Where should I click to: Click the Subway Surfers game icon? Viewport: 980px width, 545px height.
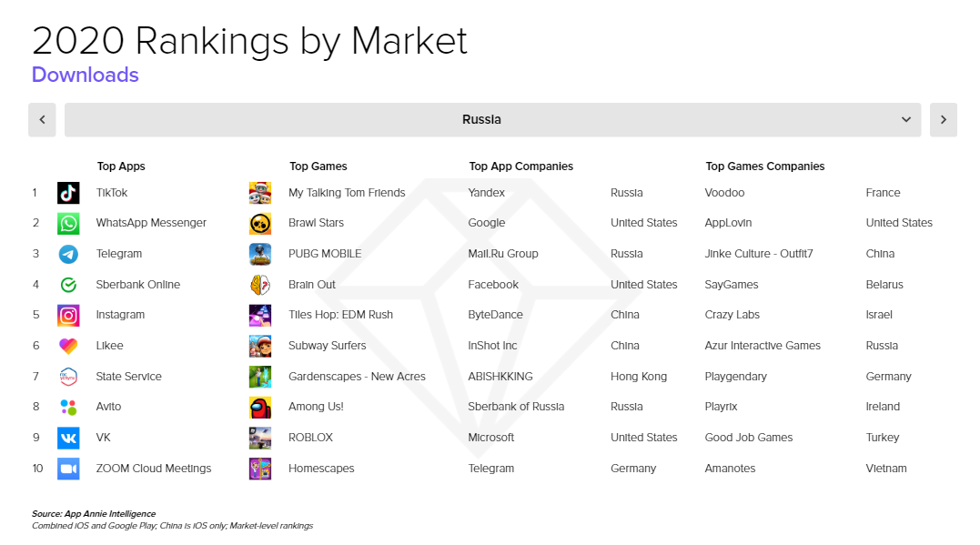[x=262, y=346]
